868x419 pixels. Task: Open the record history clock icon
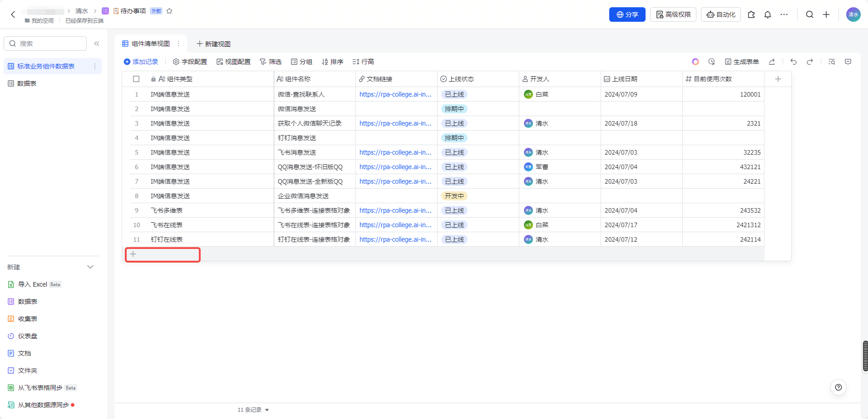(x=711, y=62)
